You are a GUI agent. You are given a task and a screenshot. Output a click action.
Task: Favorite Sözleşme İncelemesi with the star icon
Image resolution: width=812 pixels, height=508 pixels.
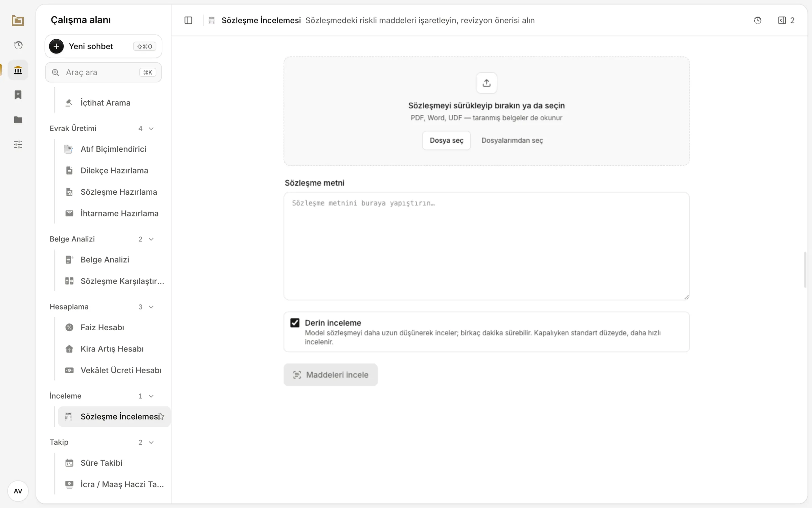tap(161, 417)
